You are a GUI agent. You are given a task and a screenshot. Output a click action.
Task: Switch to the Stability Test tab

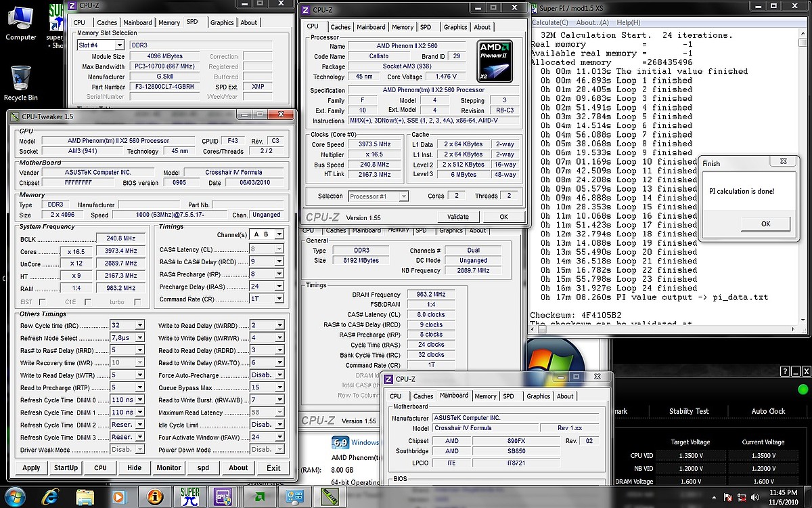tap(689, 411)
